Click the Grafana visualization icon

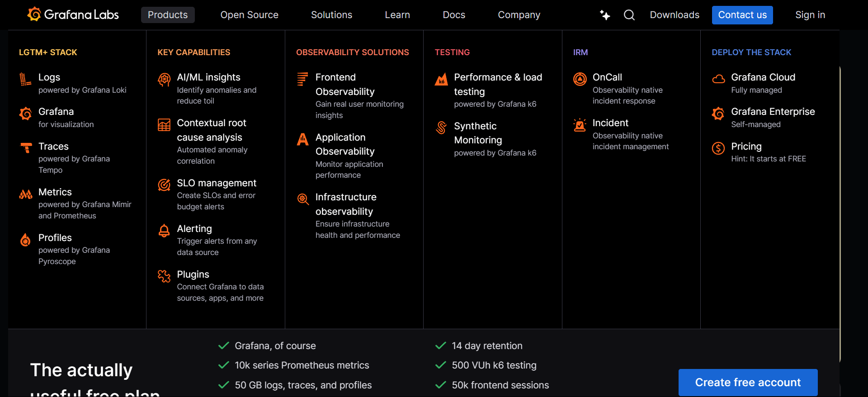click(x=25, y=113)
